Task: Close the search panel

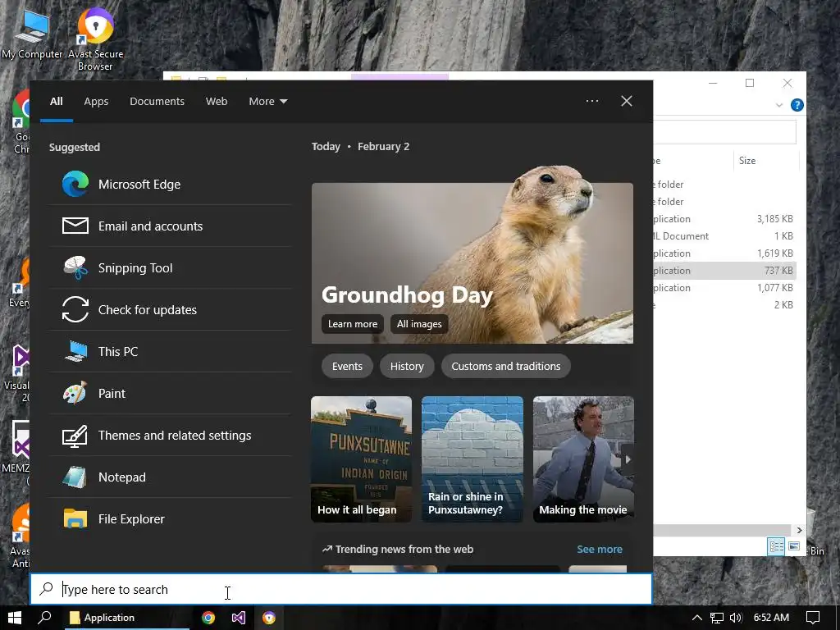Action: (626, 101)
